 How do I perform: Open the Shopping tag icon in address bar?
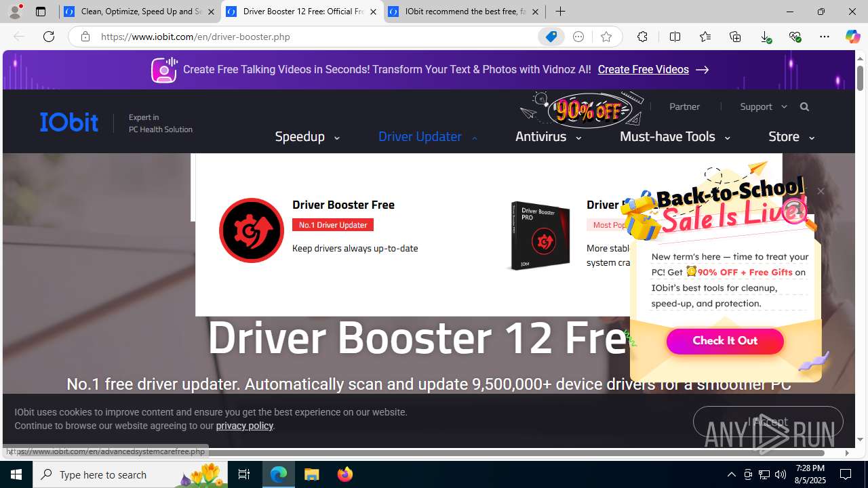click(x=551, y=37)
